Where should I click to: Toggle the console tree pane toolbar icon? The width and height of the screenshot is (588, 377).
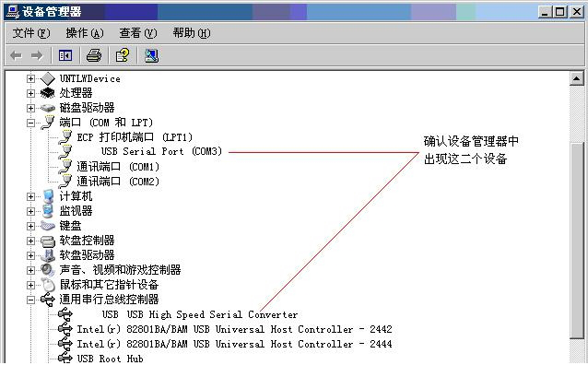(65, 56)
